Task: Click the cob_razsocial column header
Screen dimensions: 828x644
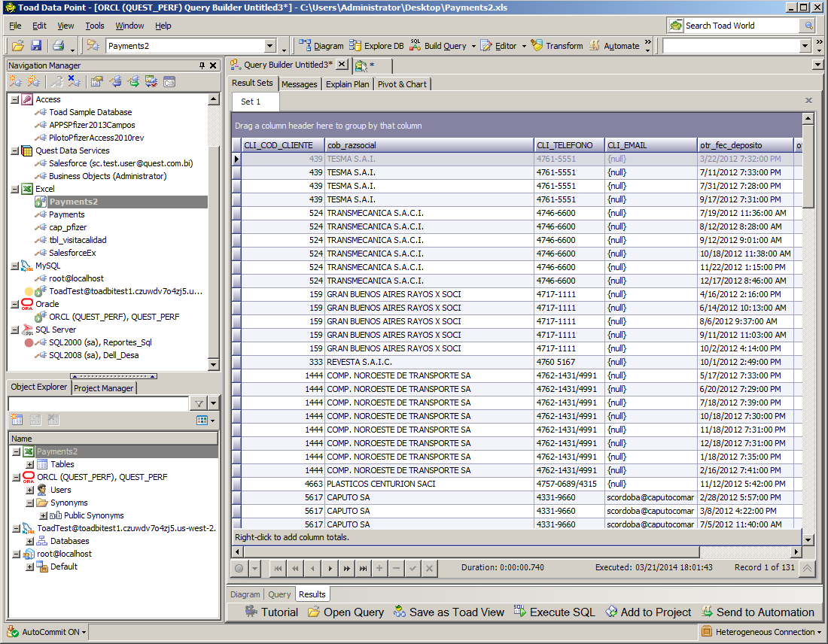Action: 429,145
